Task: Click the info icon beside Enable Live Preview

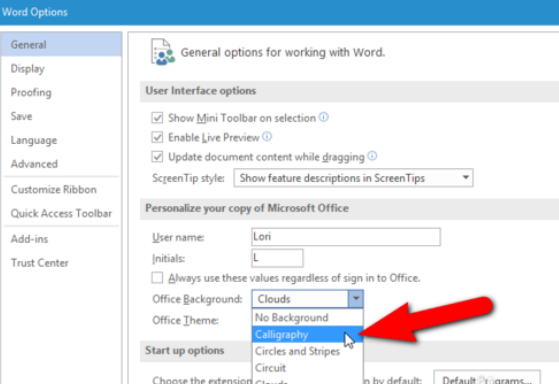Action: click(267, 137)
